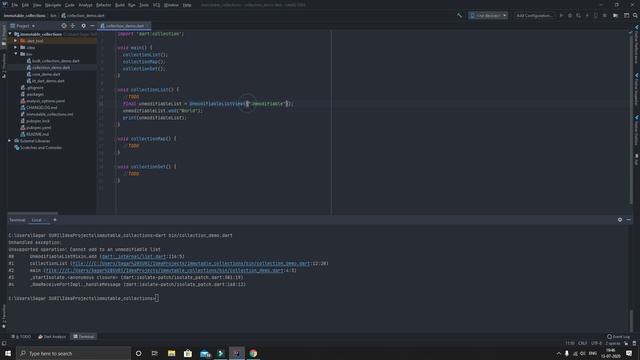Open the device selector dropdown
Image resolution: width=640 pixels, height=360 pixels.
click(488, 16)
